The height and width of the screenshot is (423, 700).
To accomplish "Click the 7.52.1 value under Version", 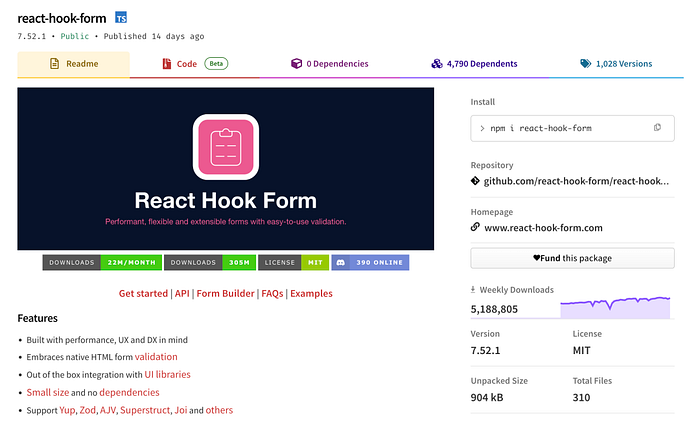I will pos(485,351).
